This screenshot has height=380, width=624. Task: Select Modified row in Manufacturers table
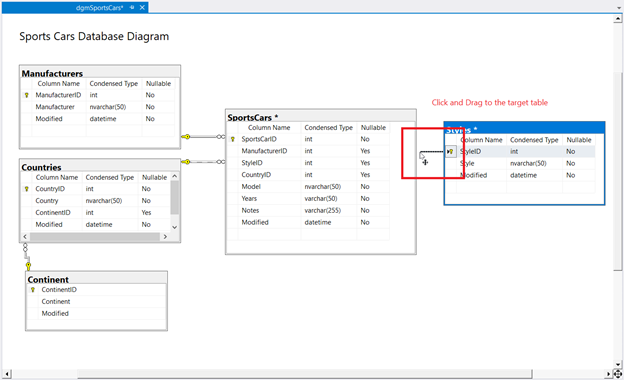99,119
